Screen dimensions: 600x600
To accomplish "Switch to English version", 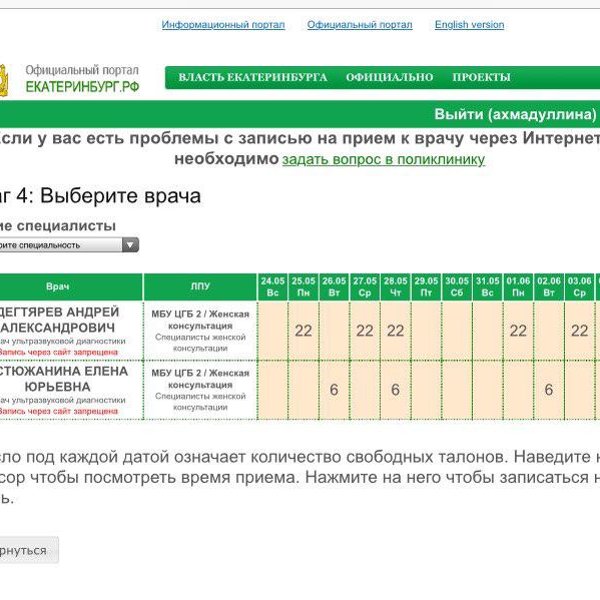I will [470, 24].
